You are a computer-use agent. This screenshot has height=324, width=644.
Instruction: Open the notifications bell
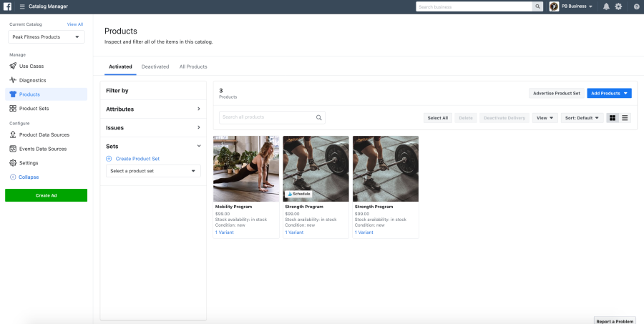(606, 6)
